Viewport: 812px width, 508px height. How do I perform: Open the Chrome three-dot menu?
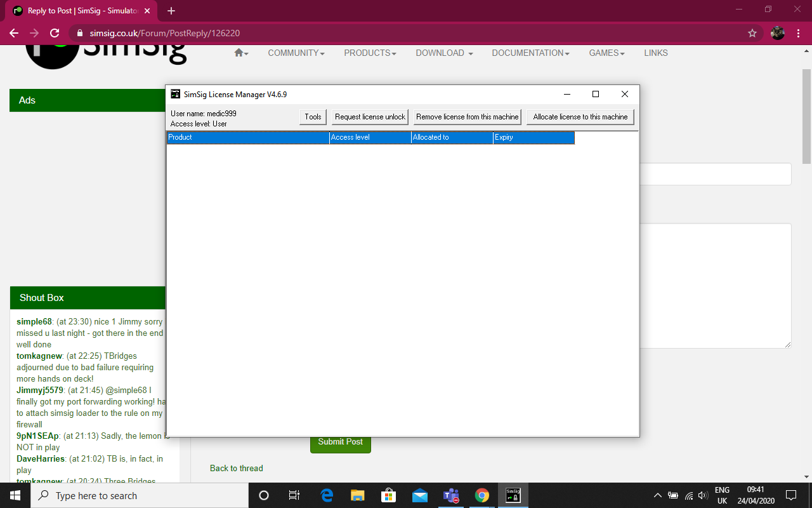798,33
